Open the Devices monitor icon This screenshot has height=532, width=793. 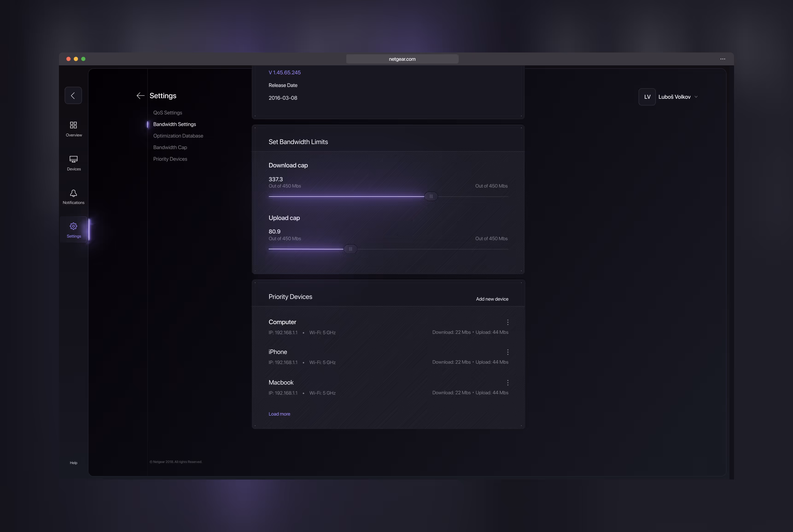tap(73, 159)
